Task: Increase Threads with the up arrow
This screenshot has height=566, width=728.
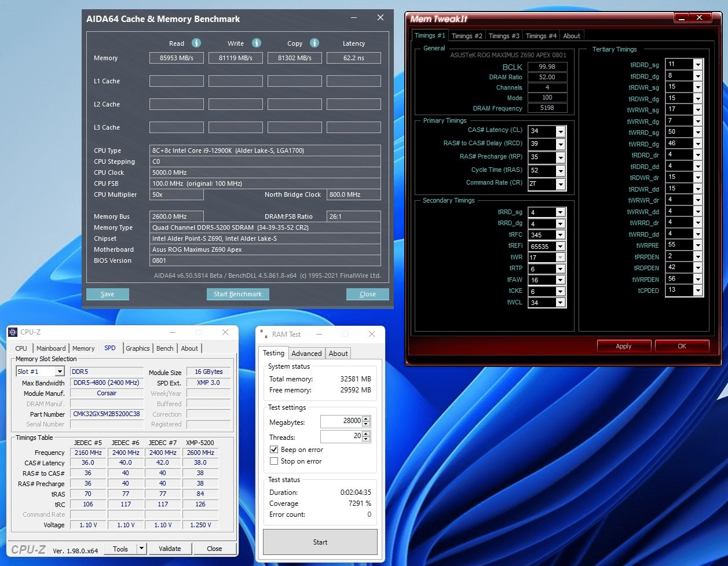Action: 366,433
